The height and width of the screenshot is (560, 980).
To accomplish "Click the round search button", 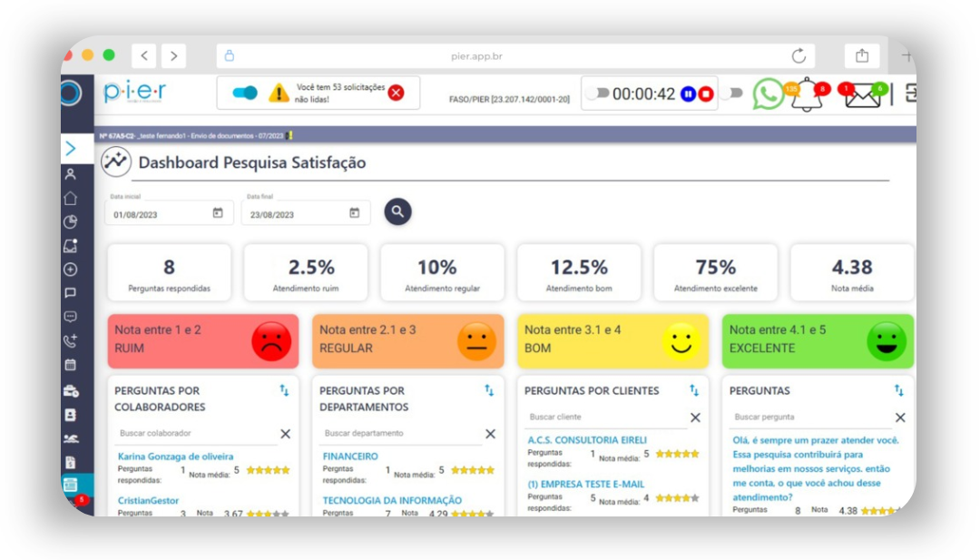I will 397,211.
